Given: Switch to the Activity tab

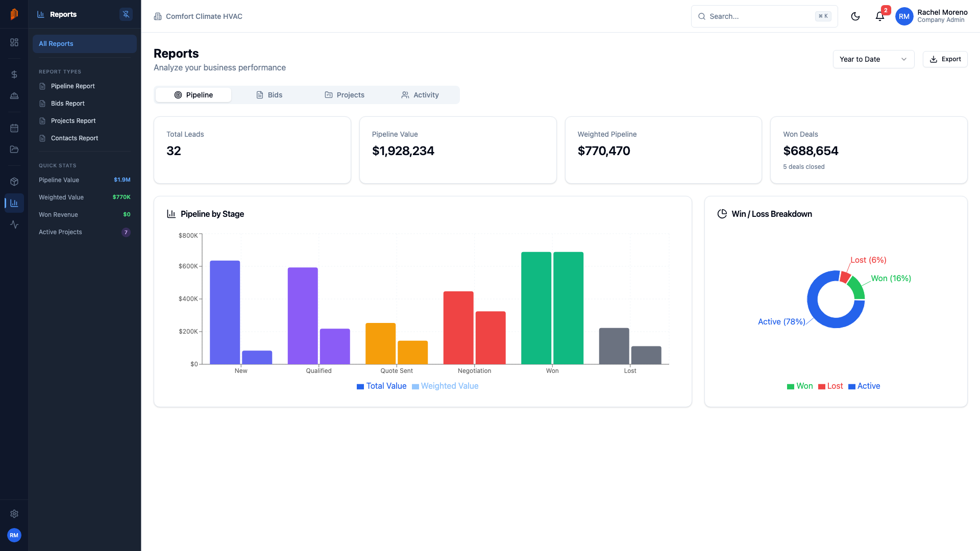Looking at the screenshot, I should 420,95.
